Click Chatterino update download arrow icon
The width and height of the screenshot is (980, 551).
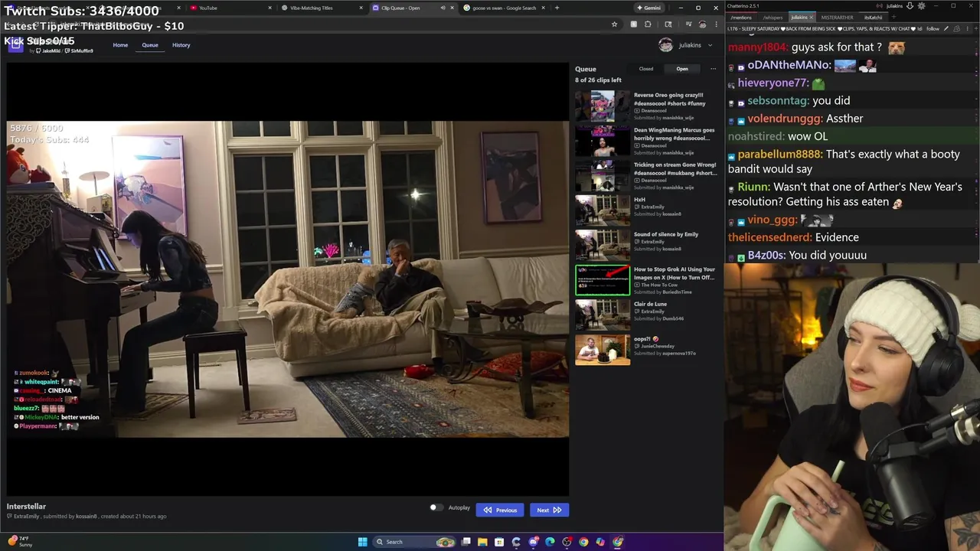pyautogui.click(x=910, y=6)
